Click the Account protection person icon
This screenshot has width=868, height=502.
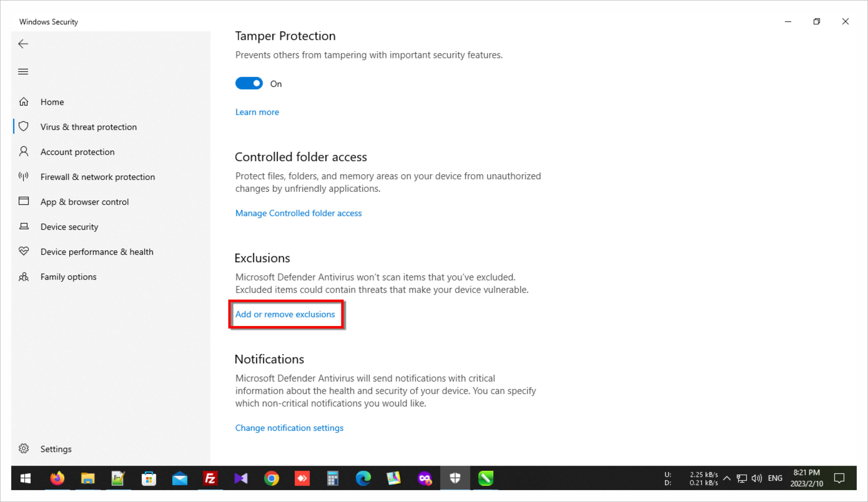[23, 152]
